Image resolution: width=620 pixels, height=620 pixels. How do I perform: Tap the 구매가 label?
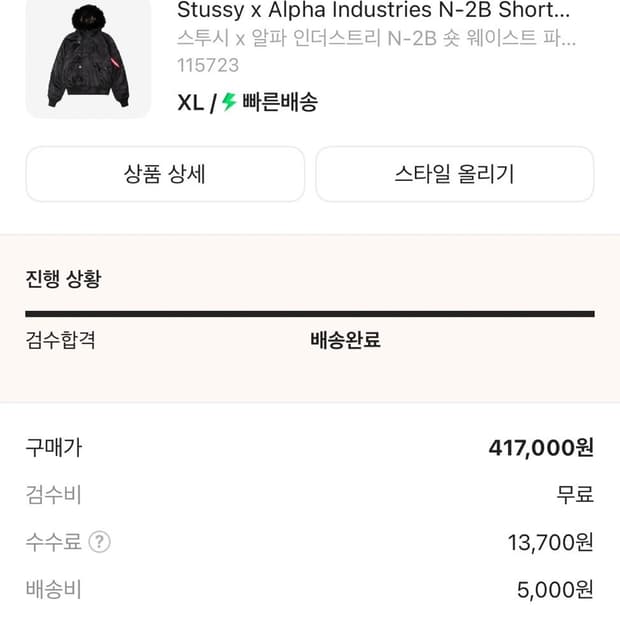tap(53, 448)
